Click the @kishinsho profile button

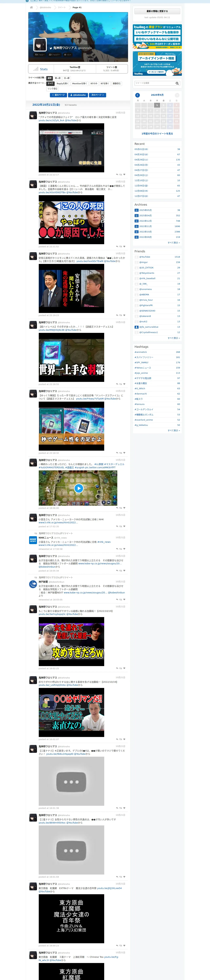(78, 95)
